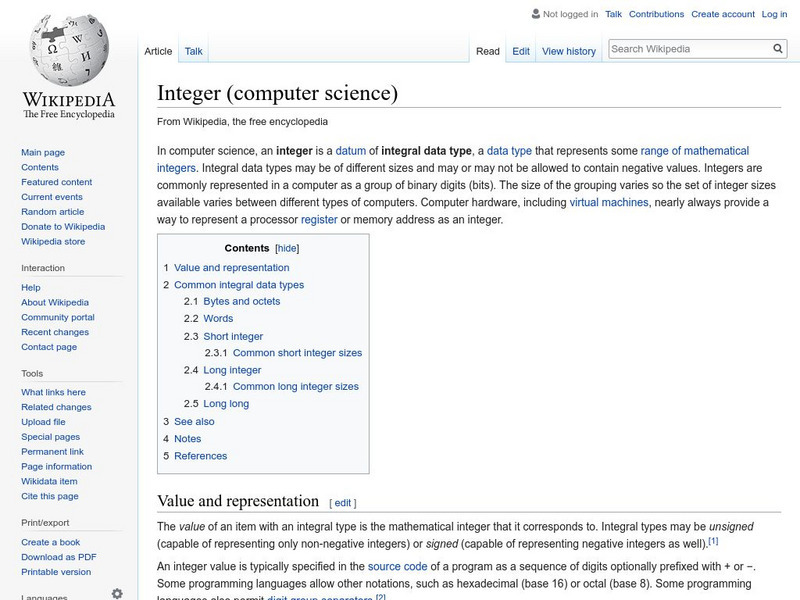Open the Help link

pos(31,287)
